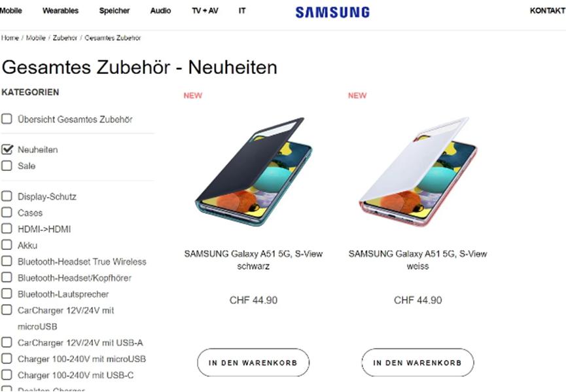Uncheck the Neuheiten checkbox

coord(7,149)
